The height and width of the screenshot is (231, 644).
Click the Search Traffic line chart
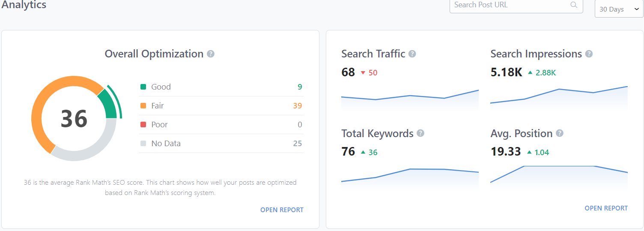[410, 101]
